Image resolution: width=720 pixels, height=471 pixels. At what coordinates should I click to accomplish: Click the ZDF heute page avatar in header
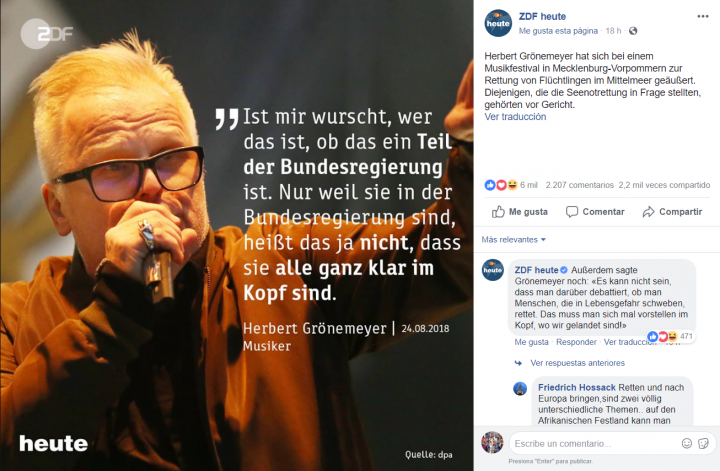coord(498,23)
